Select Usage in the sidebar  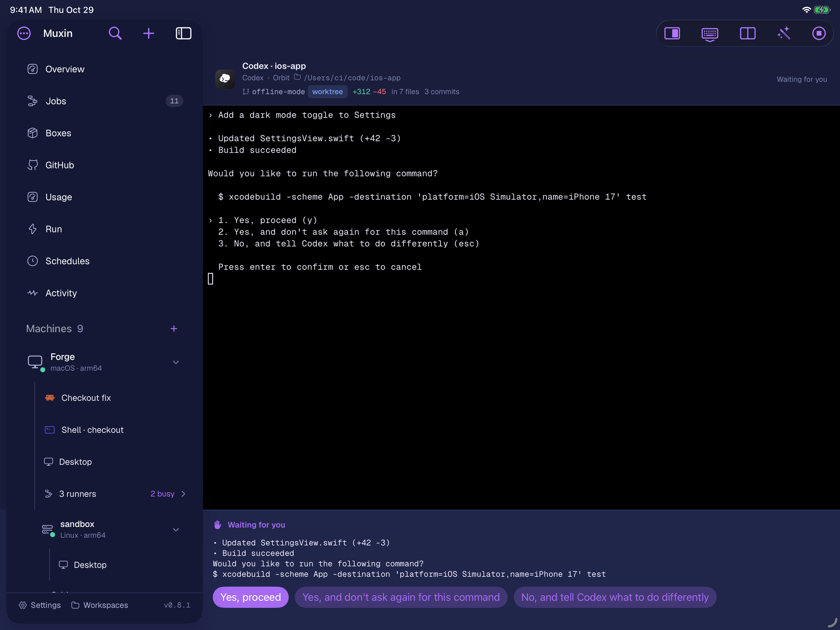click(104, 197)
